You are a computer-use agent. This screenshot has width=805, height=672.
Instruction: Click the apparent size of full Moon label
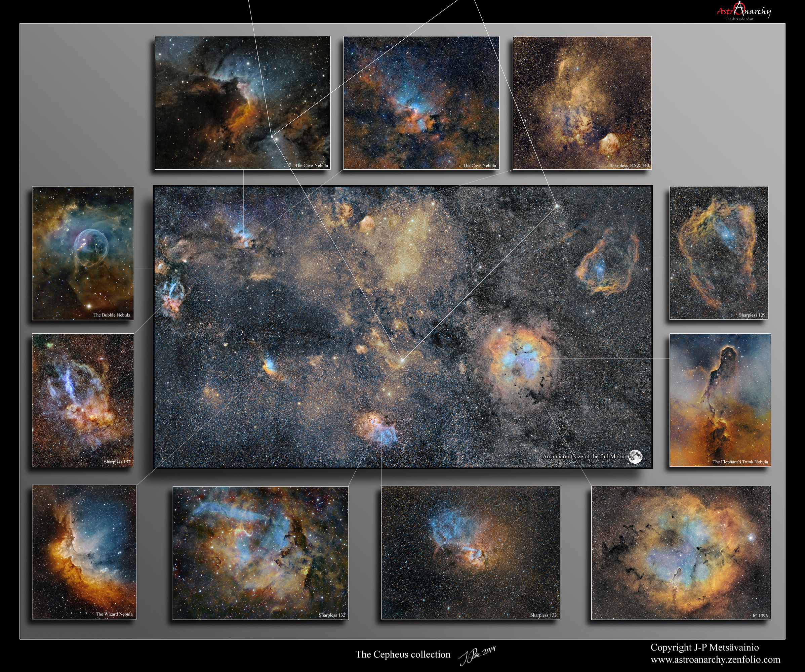583,457
